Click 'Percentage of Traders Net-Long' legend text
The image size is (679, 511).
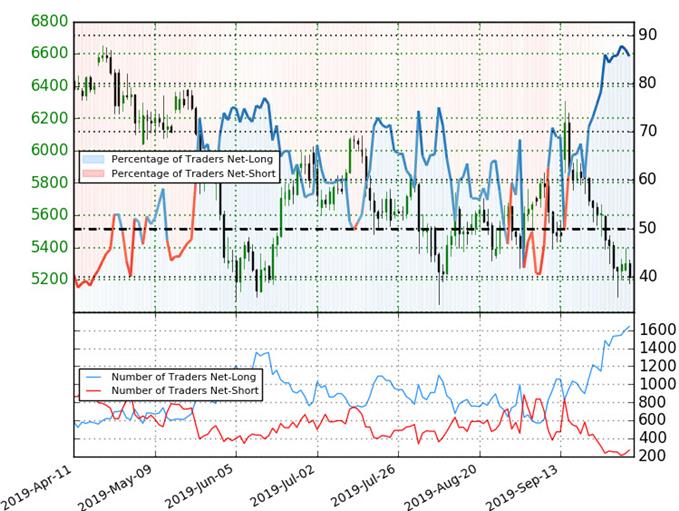click(x=192, y=159)
